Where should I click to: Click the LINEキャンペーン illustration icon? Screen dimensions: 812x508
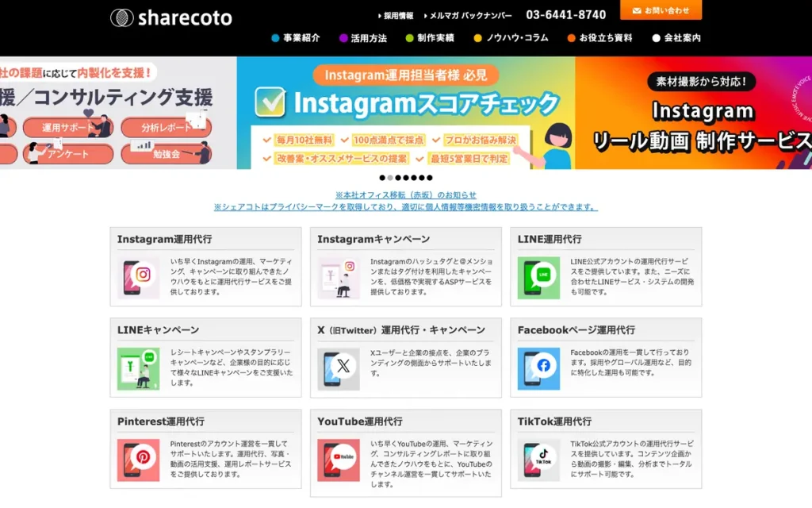point(138,368)
